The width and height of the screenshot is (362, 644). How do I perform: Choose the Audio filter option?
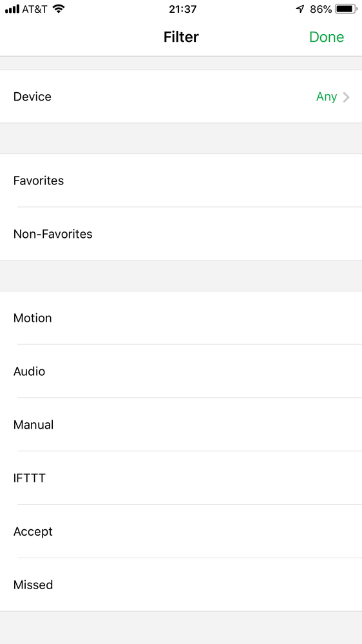point(181,371)
